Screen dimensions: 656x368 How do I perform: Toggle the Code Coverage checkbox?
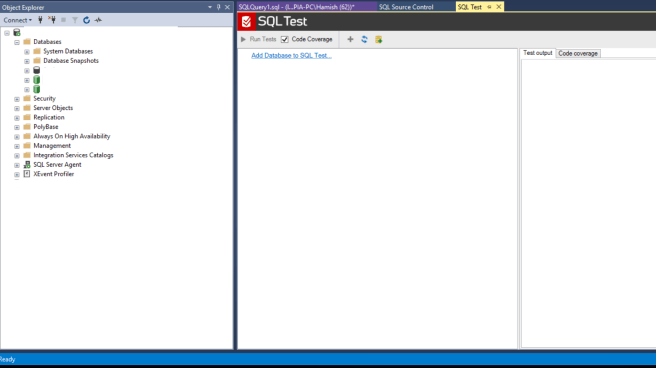pos(284,39)
